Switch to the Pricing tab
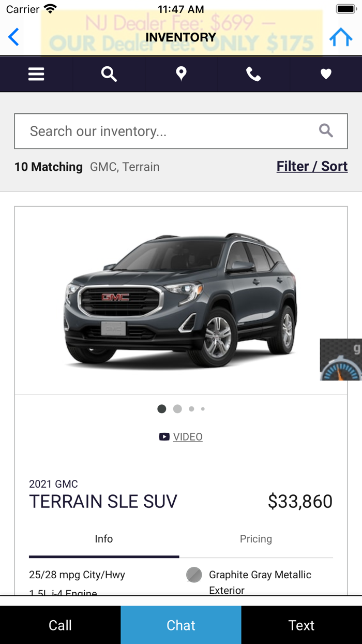Screen dimensions: 362x644 pos(256,539)
